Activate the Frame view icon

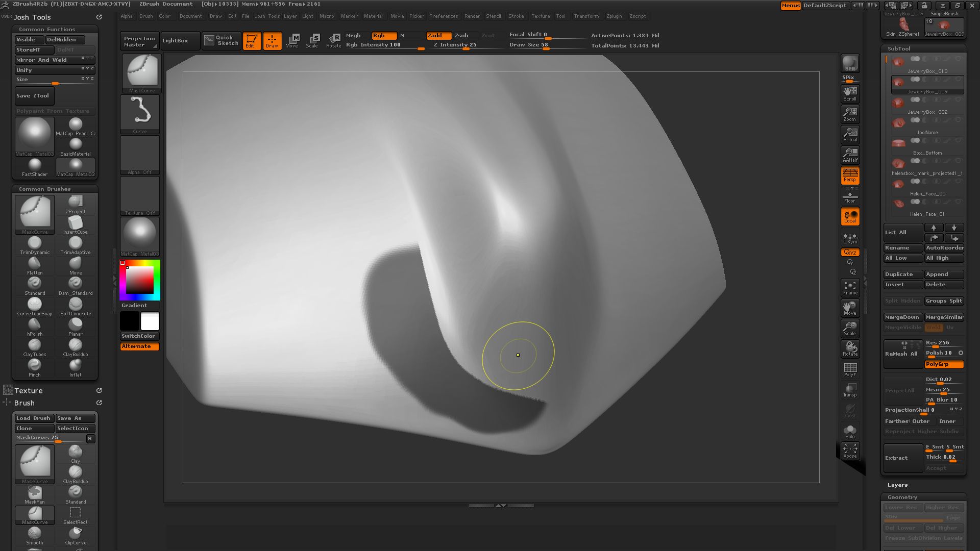click(850, 288)
